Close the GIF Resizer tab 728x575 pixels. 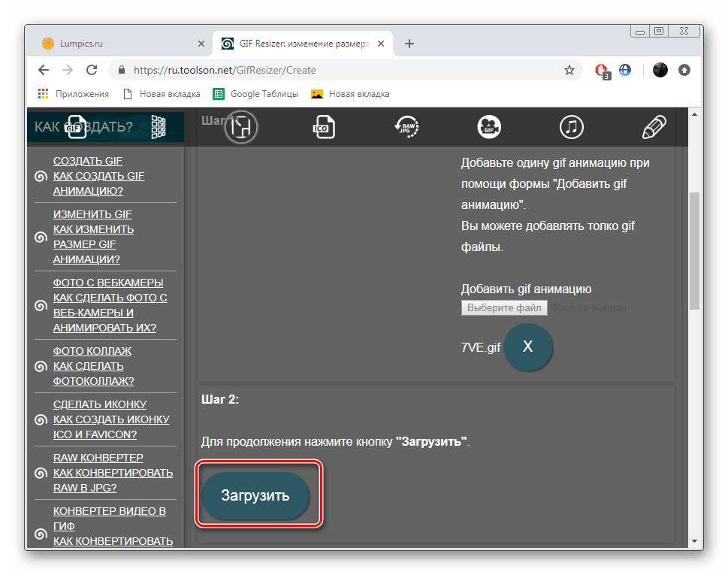point(381,44)
